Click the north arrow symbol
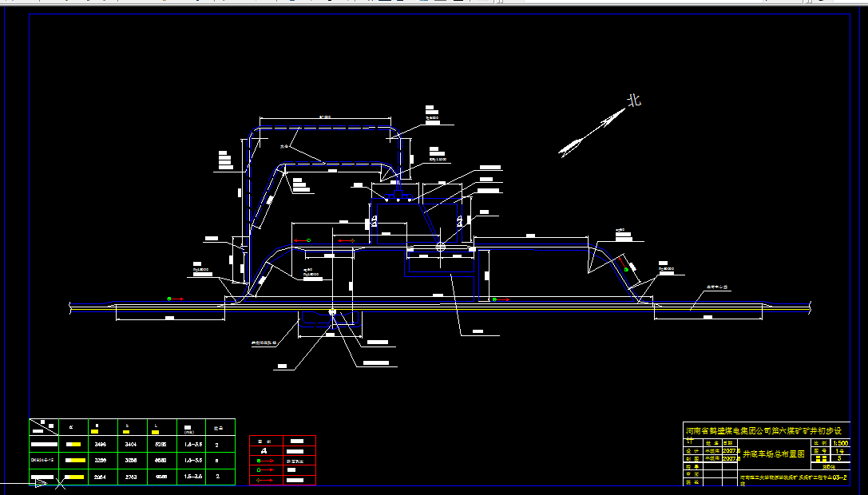Image resolution: width=868 pixels, height=495 pixels. [x=592, y=132]
